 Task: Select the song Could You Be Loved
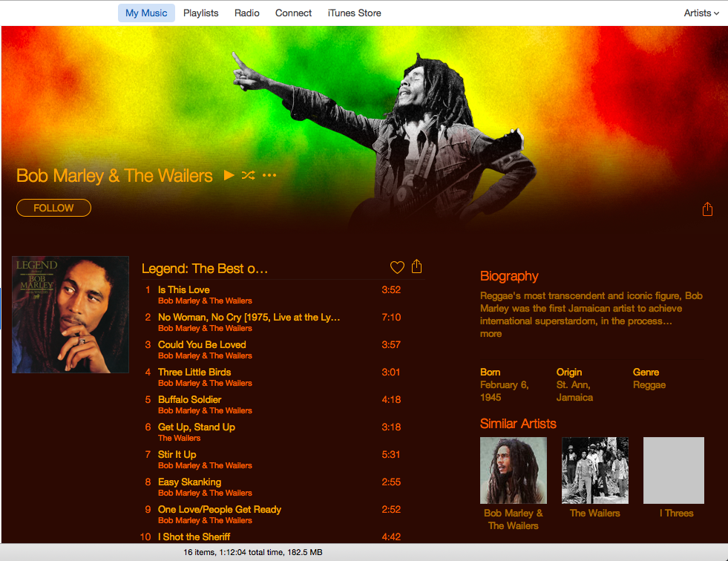202,344
